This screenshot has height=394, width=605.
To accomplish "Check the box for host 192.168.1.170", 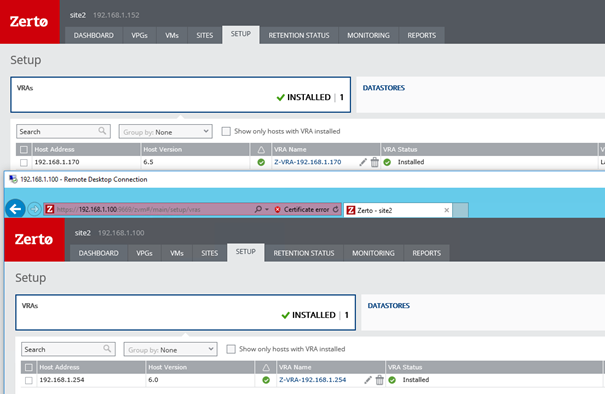I will [24, 162].
